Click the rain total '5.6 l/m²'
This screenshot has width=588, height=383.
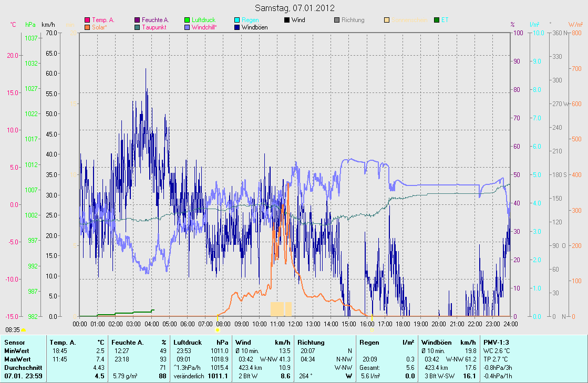click(370, 376)
